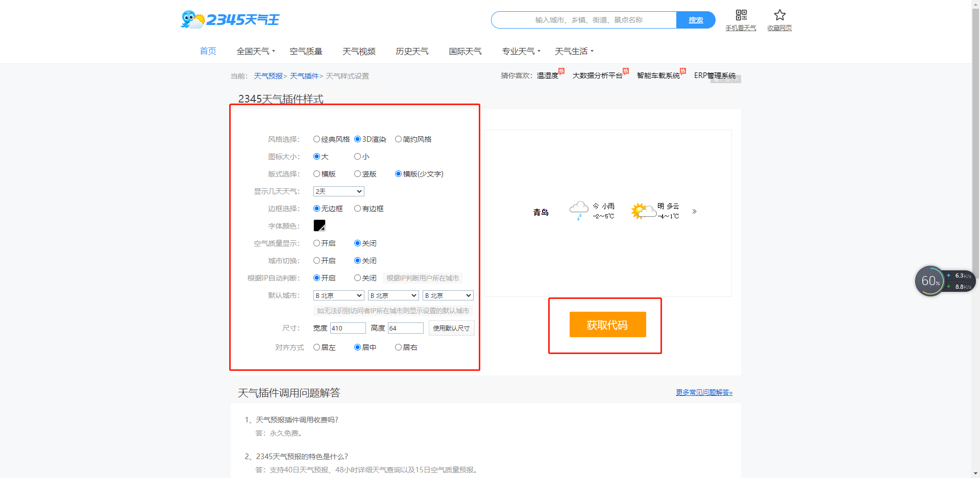This screenshot has height=478, width=980.
Task: Enable 有边框 border option
Action: point(357,209)
